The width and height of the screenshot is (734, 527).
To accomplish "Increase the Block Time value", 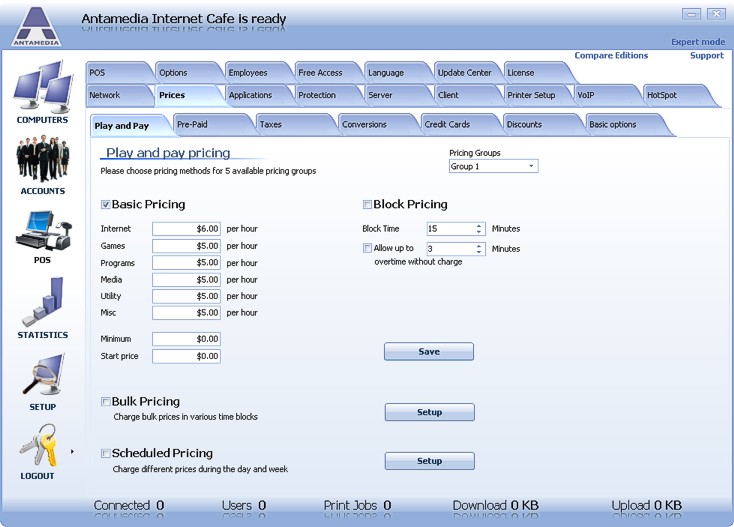I will 479,226.
